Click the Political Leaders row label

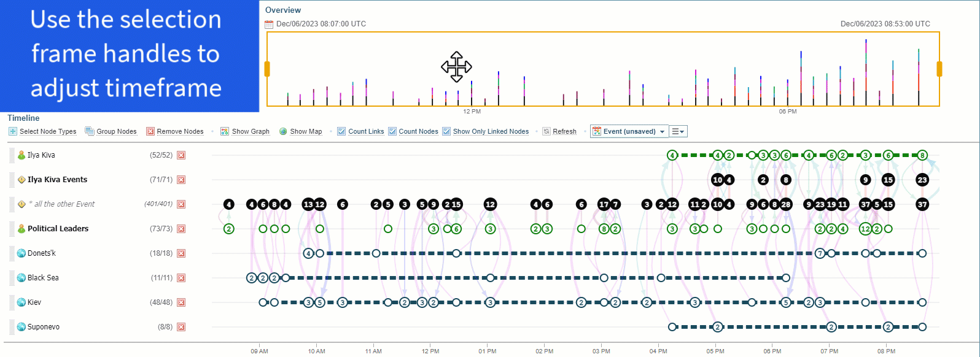(58, 229)
